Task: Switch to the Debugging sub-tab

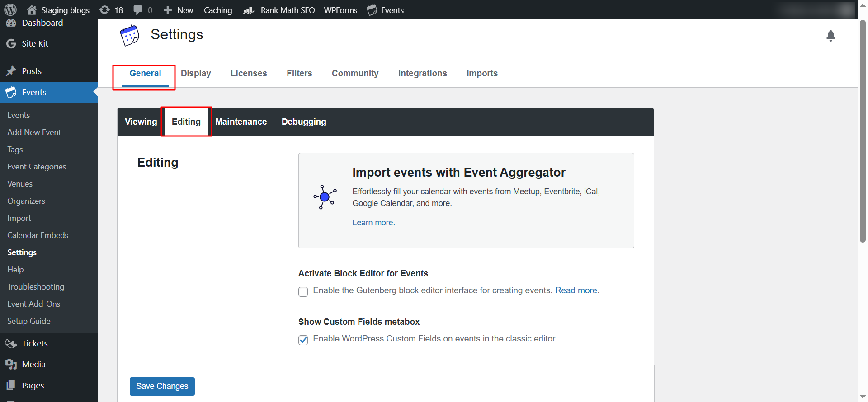Action: click(304, 122)
